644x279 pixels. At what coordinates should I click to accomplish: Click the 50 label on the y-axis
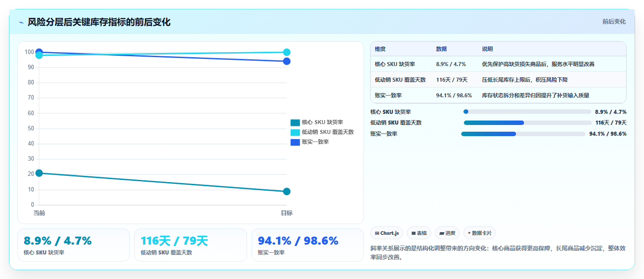[31, 129]
